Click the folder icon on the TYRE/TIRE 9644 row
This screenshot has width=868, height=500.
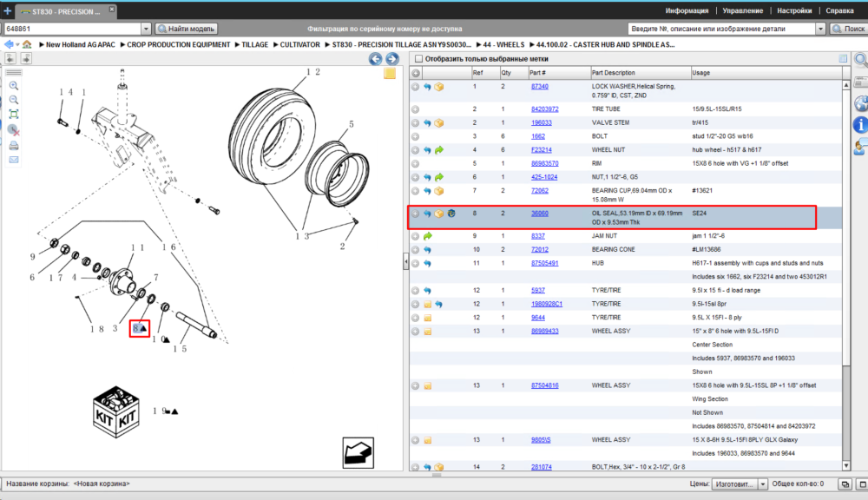coord(427,318)
